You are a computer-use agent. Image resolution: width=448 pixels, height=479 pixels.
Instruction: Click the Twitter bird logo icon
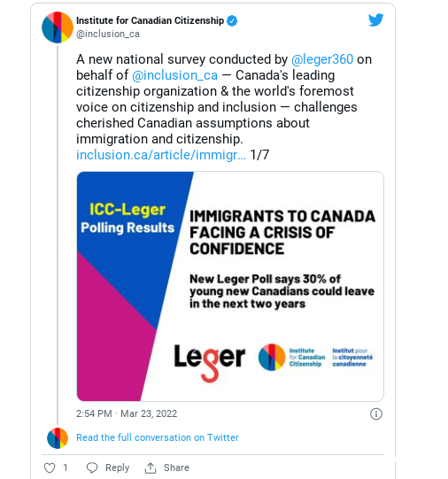[x=375, y=19]
